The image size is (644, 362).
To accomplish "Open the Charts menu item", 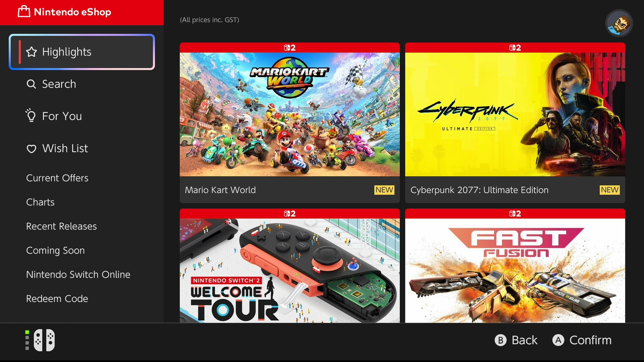I will tap(40, 202).
